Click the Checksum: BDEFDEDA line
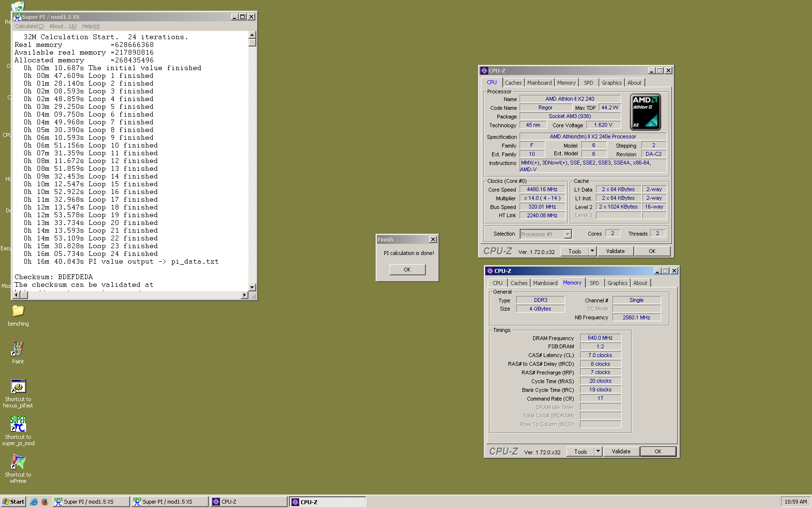 coord(54,277)
